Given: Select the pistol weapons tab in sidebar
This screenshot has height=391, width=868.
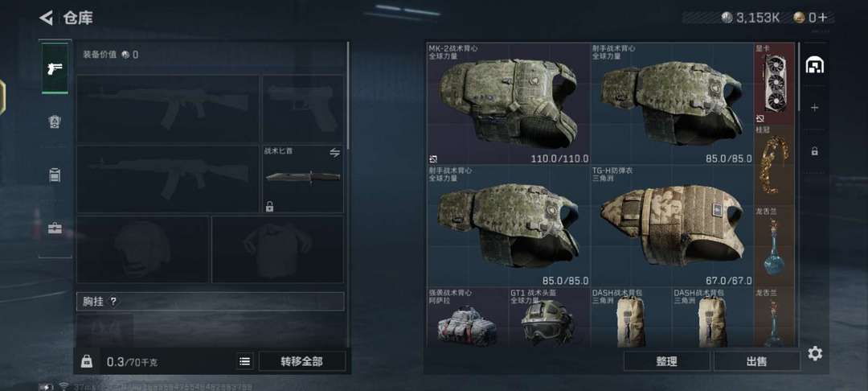Looking at the screenshot, I should point(55,68).
